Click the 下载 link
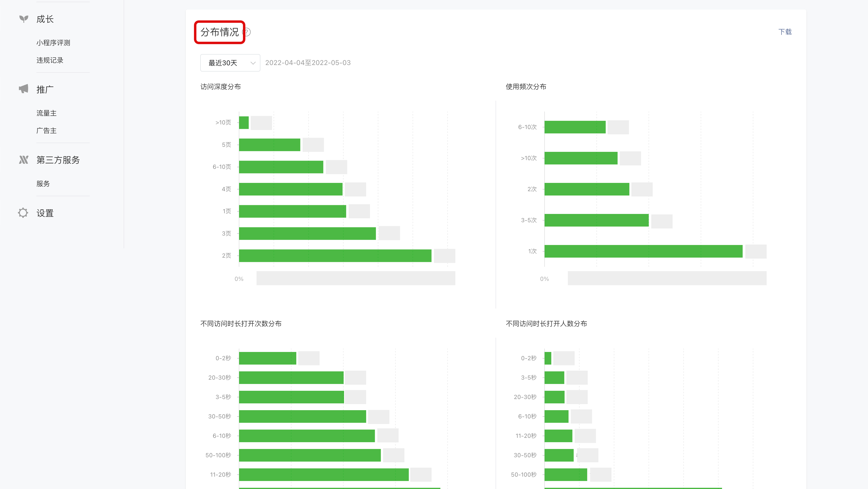868x489 pixels. coord(785,32)
